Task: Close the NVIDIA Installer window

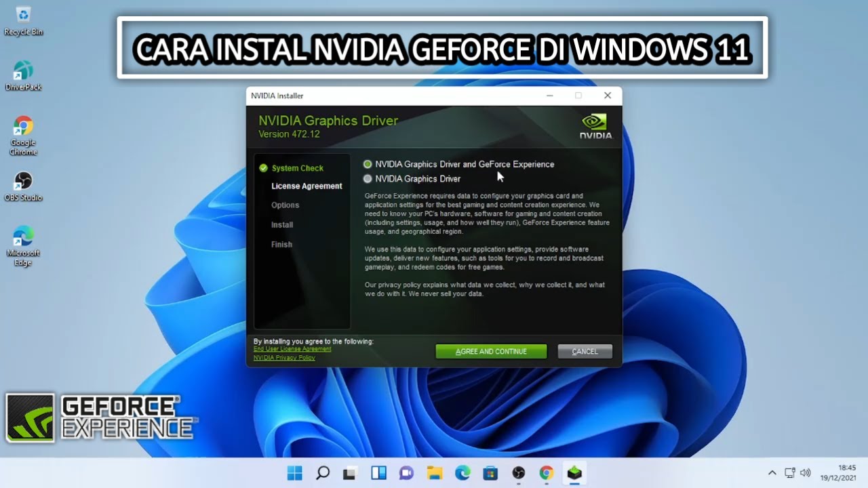Action: pyautogui.click(x=608, y=96)
